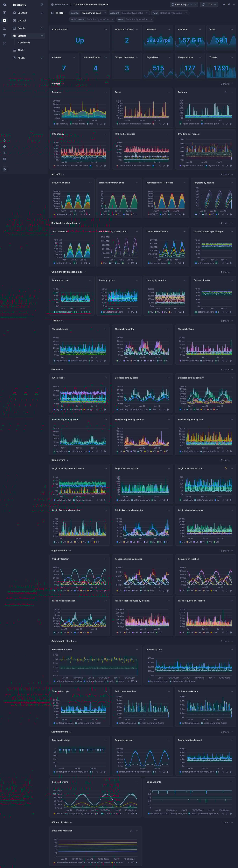
Task: Open Alerts in the sidebar
Action: pyautogui.click(x=28, y=50)
